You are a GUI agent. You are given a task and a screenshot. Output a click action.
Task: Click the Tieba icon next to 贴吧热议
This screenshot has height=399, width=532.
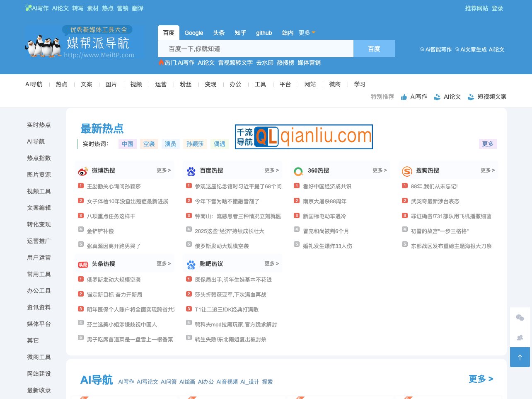pyautogui.click(x=191, y=264)
